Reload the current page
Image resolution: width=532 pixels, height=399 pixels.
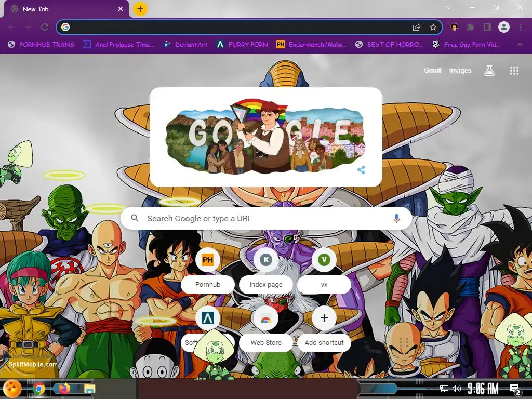[x=45, y=27]
